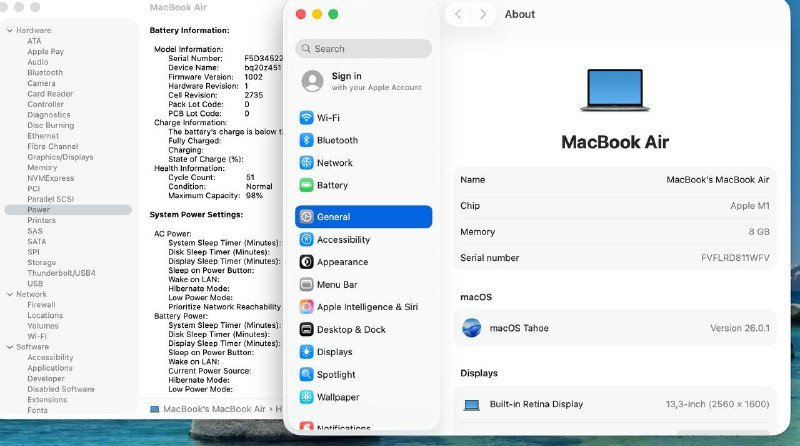Viewport: 800px width, 446px height.
Task: Click the Sign in account avatar
Action: [312, 81]
